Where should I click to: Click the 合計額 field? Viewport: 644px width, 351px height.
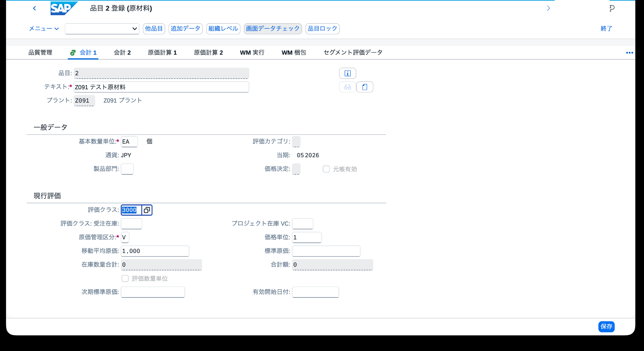point(333,265)
